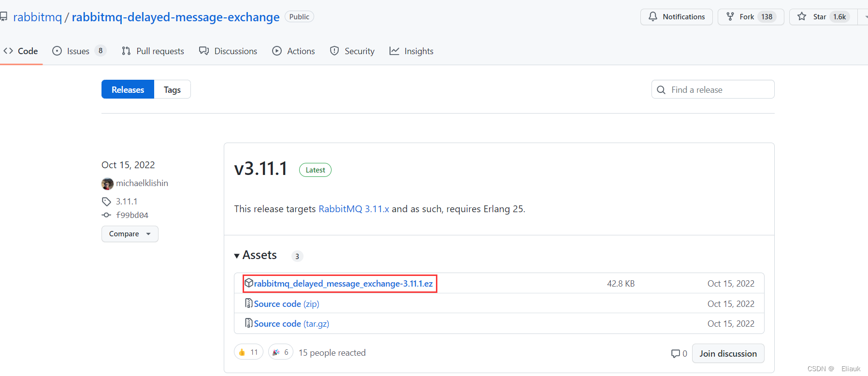Click the tada reaction with 6
The width and height of the screenshot is (868, 376).
pos(281,352)
